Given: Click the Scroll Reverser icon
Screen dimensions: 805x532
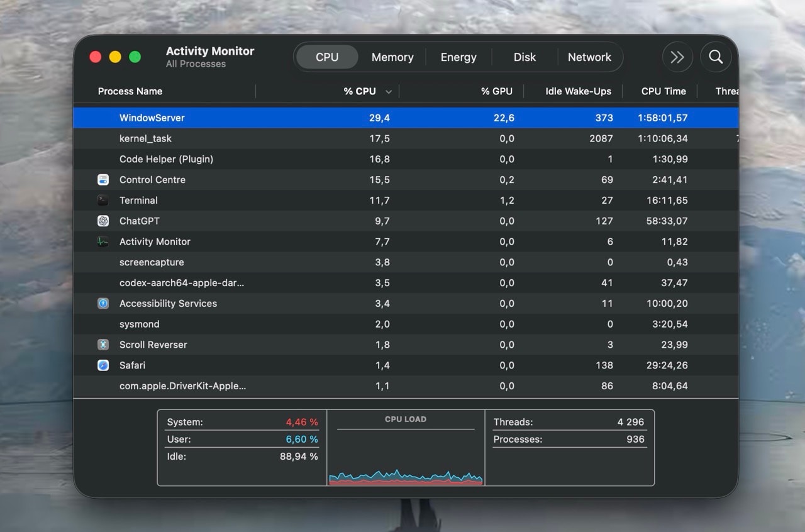Looking at the screenshot, I should (x=103, y=345).
